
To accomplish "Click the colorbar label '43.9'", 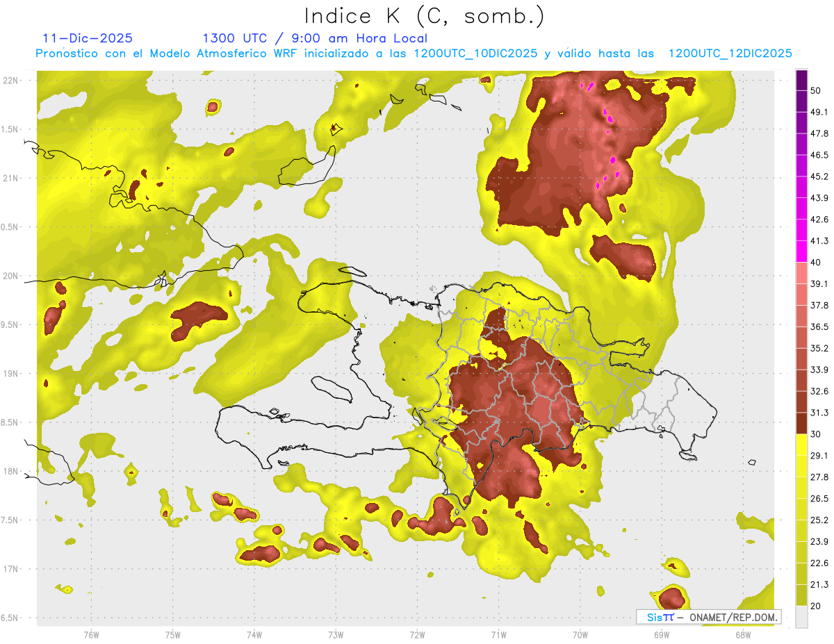I will 819,198.
